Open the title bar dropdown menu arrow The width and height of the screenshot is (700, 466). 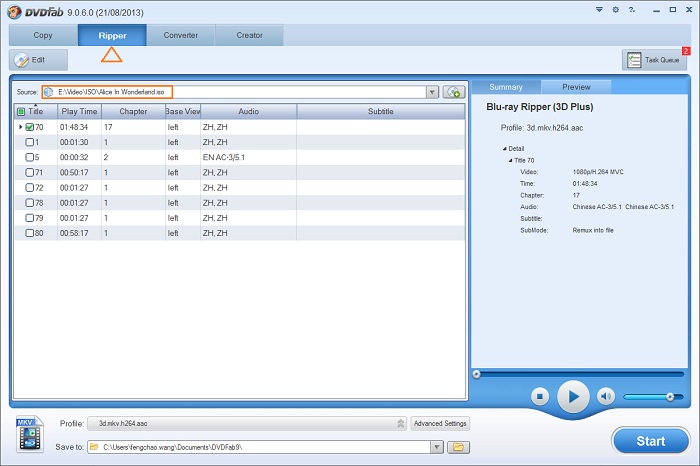(x=599, y=9)
